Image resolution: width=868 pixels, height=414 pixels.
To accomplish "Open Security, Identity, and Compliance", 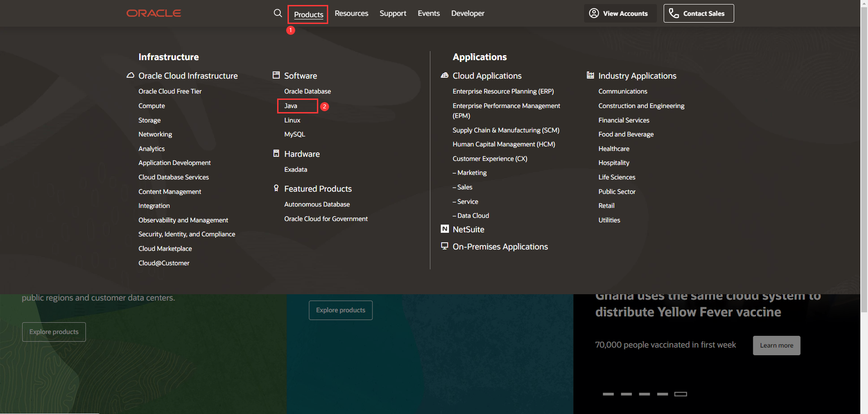I will tap(187, 234).
